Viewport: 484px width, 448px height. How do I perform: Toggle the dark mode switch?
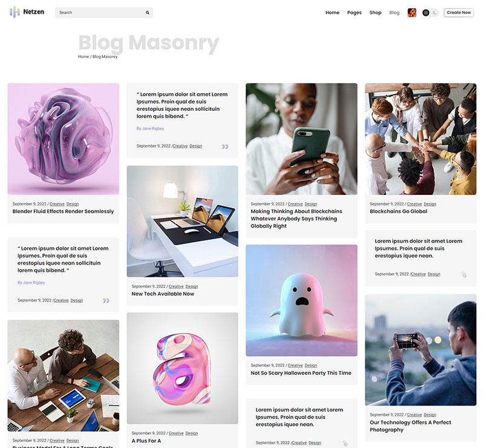click(x=430, y=13)
